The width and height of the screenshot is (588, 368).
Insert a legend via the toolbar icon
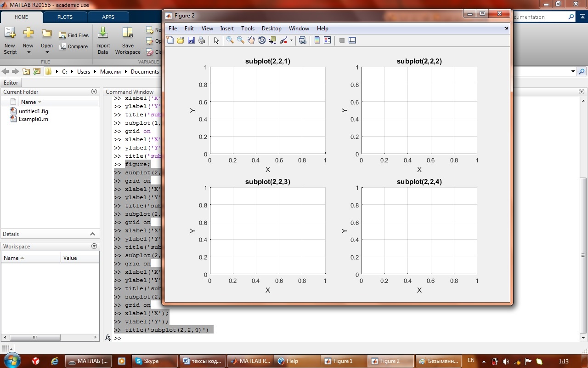pyautogui.click(x=328, y=40)
